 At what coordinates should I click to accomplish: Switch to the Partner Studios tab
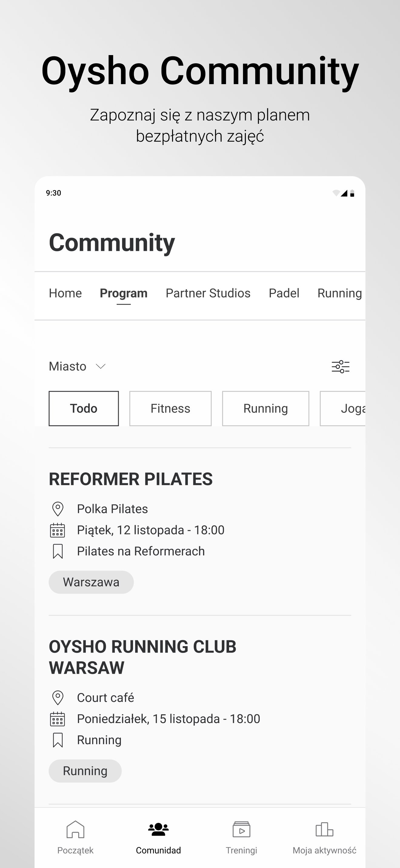[208, 293]
